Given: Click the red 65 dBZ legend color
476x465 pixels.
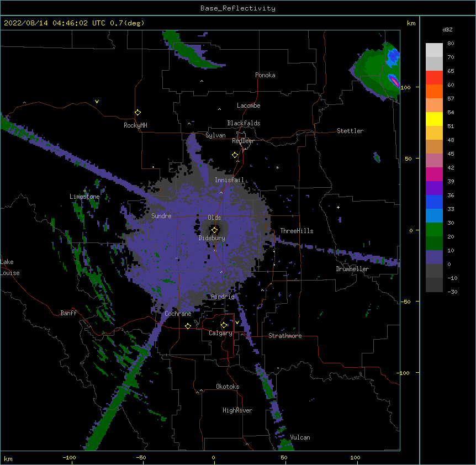Looking at the screenshot, I should click(434, 77).
